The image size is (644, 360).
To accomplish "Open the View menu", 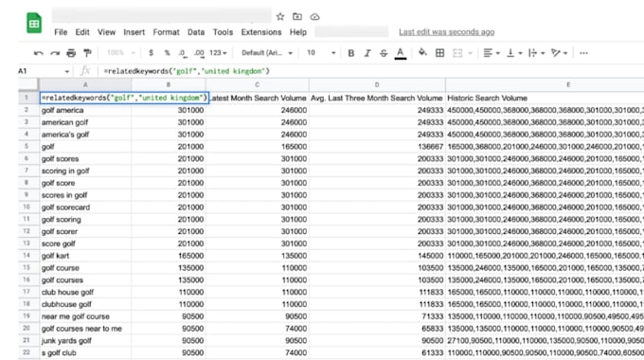I will pos(106,32).
